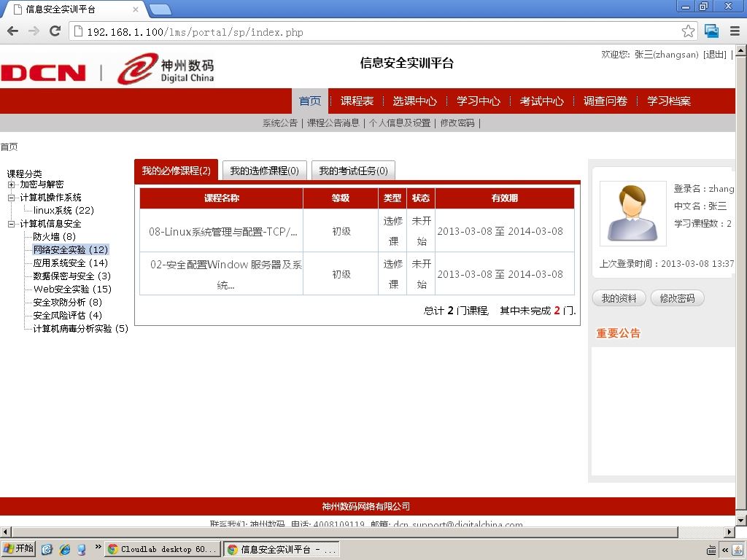The width and height of the screenshot is (747, 560).
Task: Click the 修改密码 button under profile
Action: point(677,298)
